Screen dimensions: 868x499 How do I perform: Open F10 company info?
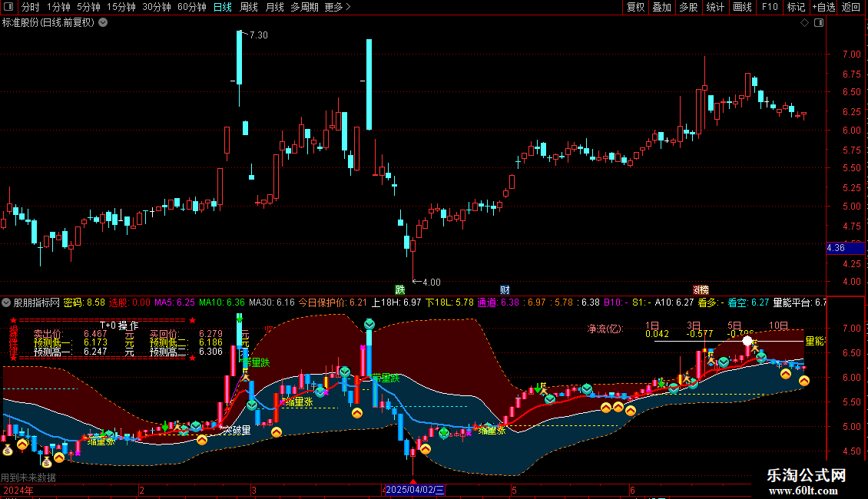click(770, 7)
